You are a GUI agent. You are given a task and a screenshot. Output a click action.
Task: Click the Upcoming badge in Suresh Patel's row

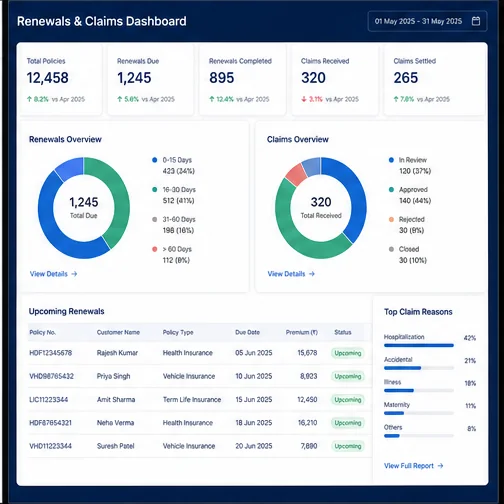click(348, 446)
